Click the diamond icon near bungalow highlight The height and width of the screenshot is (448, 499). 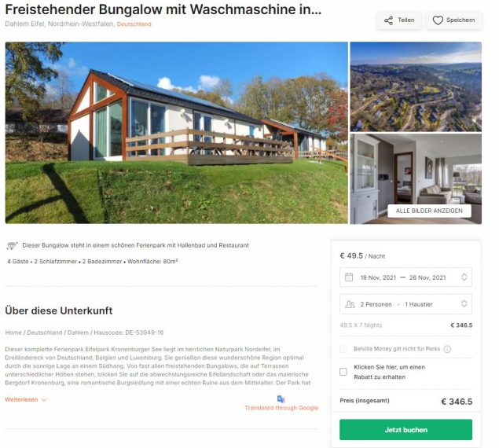pos(12,246)
